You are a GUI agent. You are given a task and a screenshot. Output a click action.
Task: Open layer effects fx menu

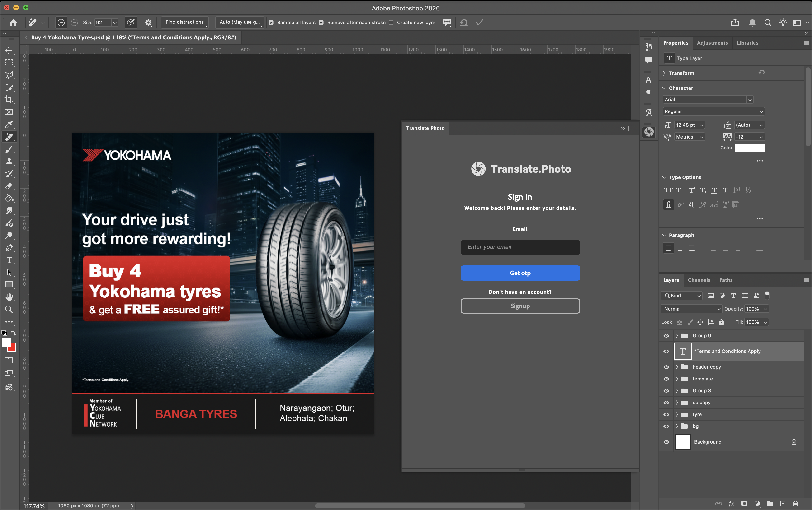[732, 504]
